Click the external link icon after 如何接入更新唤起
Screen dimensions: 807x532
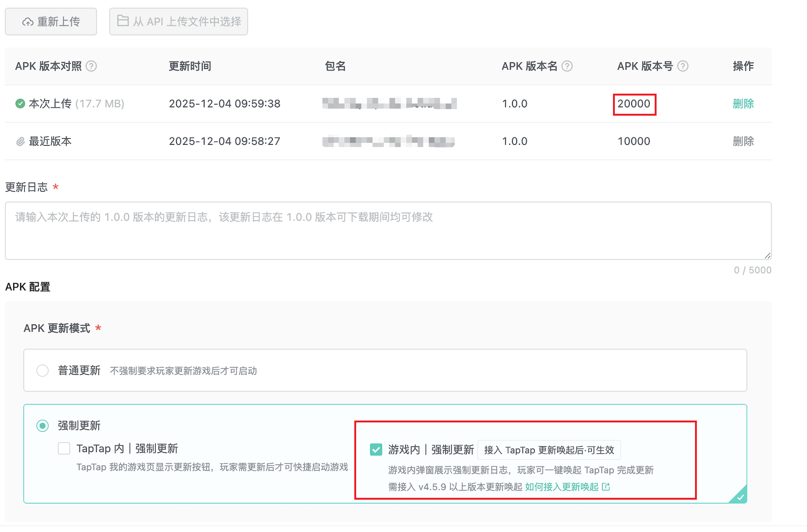tap(607, 487)
